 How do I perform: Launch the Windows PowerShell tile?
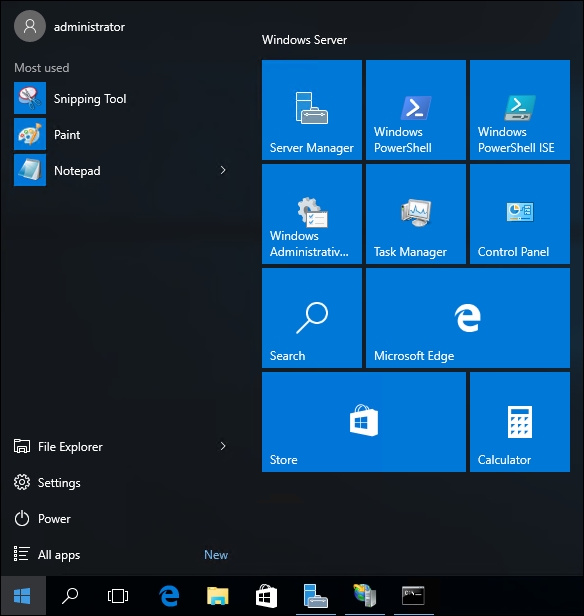coord(416,110)
